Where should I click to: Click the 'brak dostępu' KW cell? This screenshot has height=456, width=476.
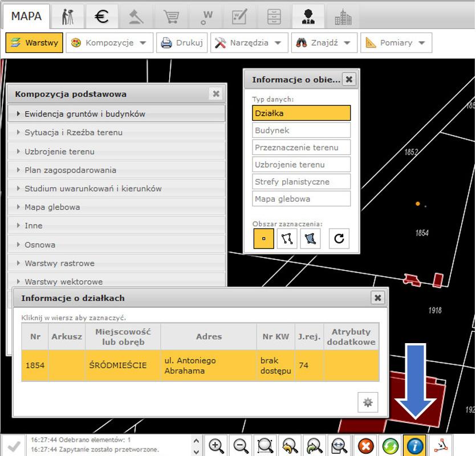[x=276, y=365]
